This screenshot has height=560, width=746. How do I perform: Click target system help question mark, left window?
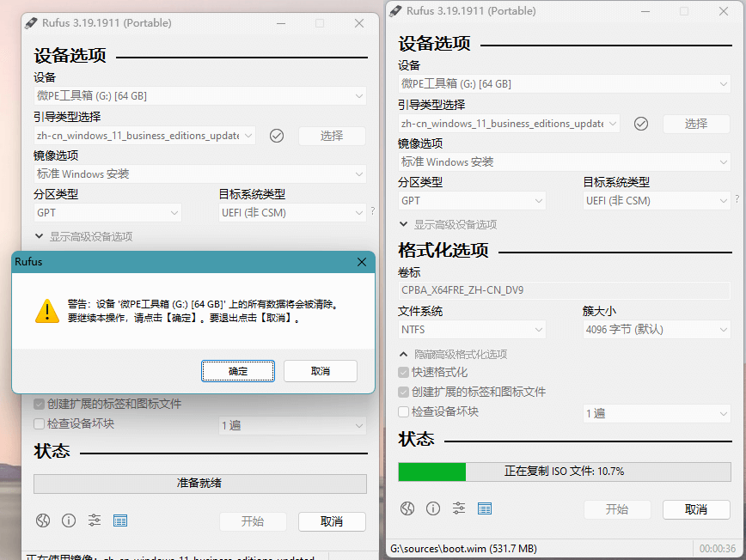click(372, 210)
